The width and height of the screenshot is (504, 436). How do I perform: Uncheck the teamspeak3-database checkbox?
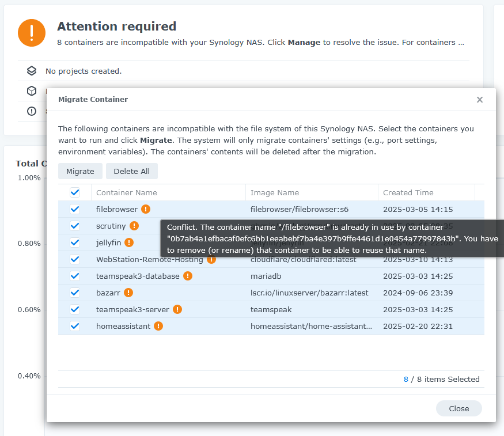coord(75,276)
